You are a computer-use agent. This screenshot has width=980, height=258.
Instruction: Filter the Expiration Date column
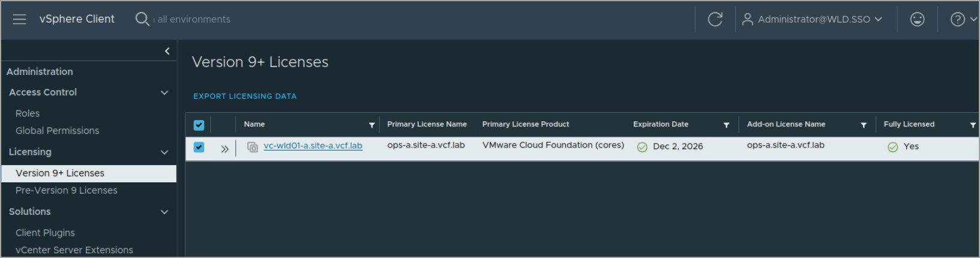click(726, 125)
